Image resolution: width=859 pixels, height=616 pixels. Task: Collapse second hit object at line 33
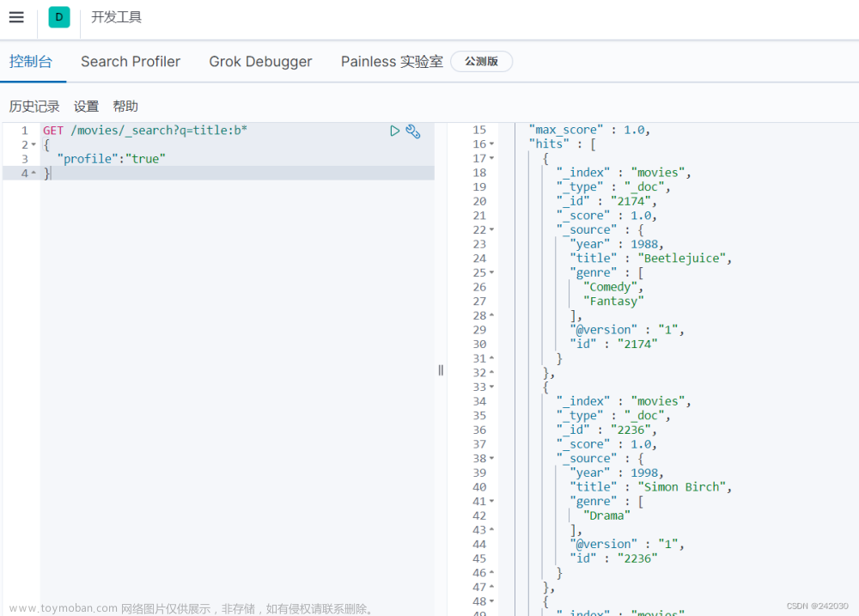coord(492,387)
